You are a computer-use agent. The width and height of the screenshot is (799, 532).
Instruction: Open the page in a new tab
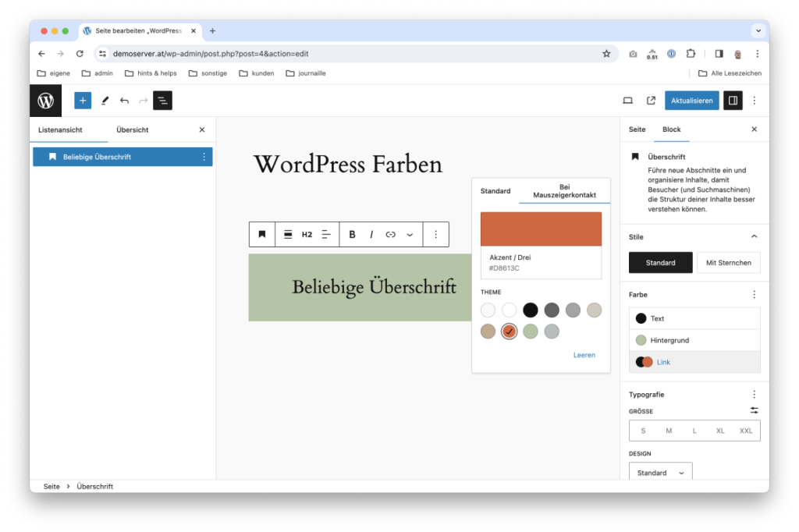pyautogui.click(x=652, y=101)
